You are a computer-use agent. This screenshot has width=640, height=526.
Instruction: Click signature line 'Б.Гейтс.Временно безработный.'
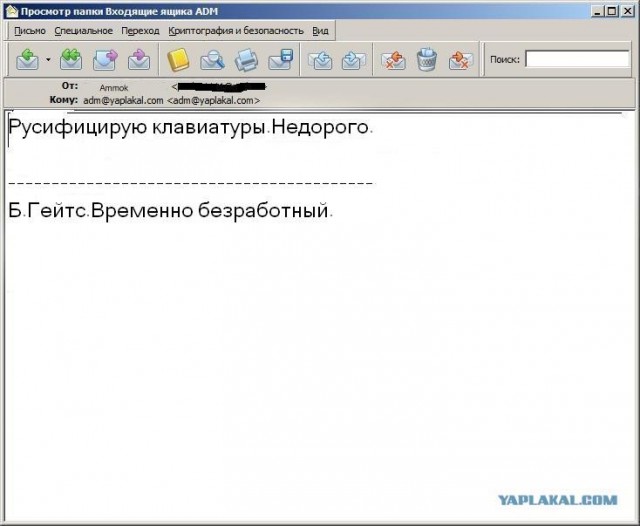[171, 211]
